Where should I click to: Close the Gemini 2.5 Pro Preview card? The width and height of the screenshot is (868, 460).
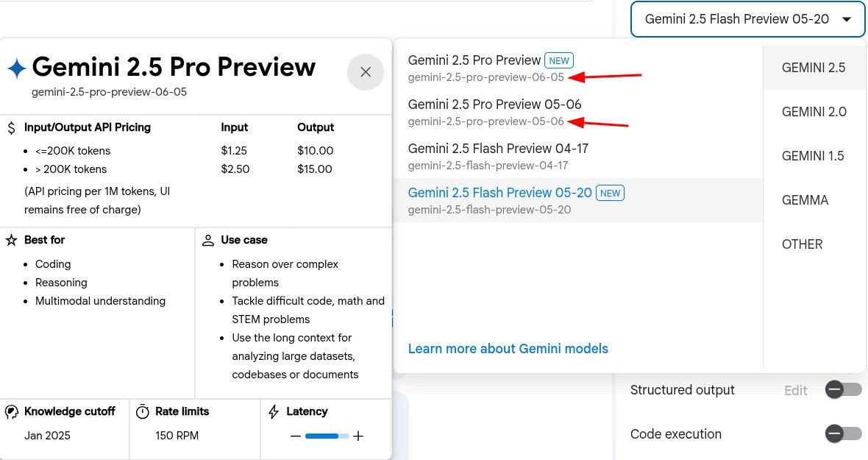click(366, 72)
